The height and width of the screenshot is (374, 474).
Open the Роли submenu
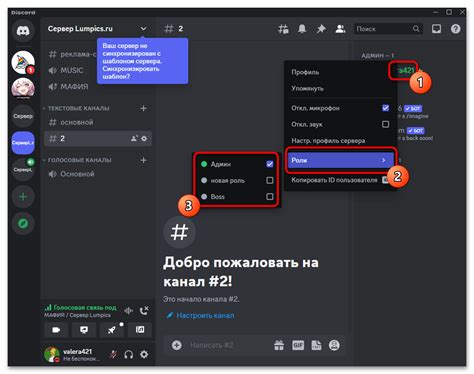(341, 160)
